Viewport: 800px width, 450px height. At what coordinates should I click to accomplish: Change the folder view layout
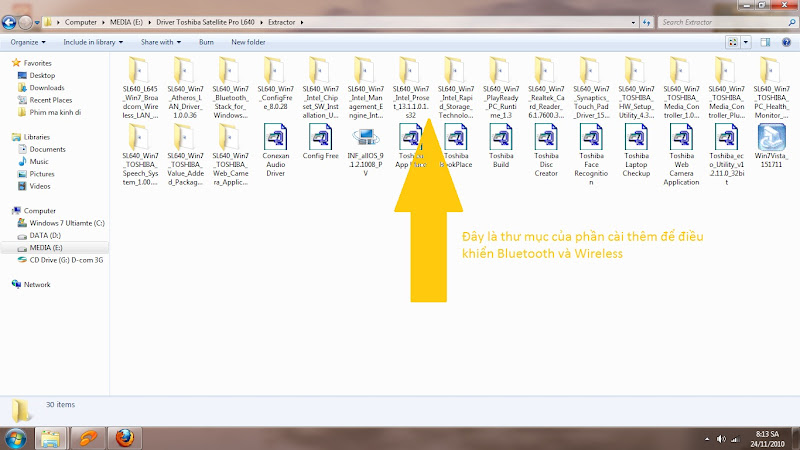(733, 42)
